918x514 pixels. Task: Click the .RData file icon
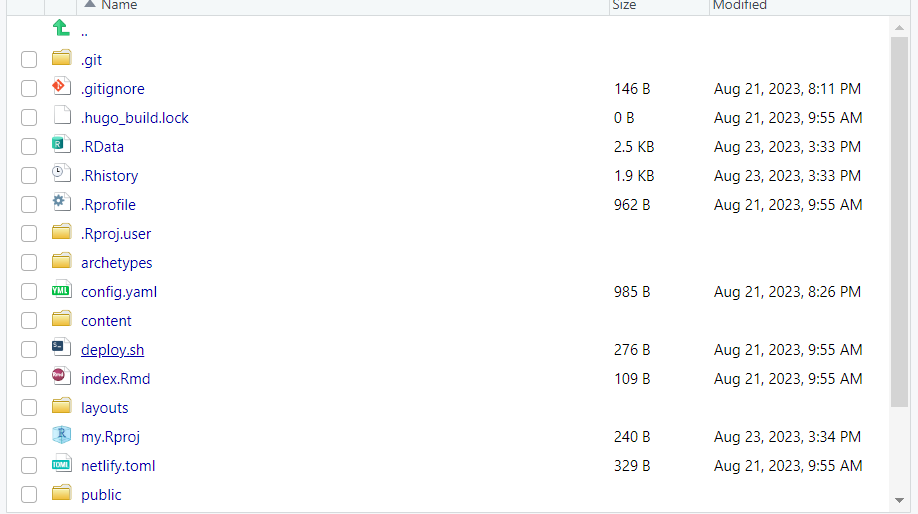[61, 146]
